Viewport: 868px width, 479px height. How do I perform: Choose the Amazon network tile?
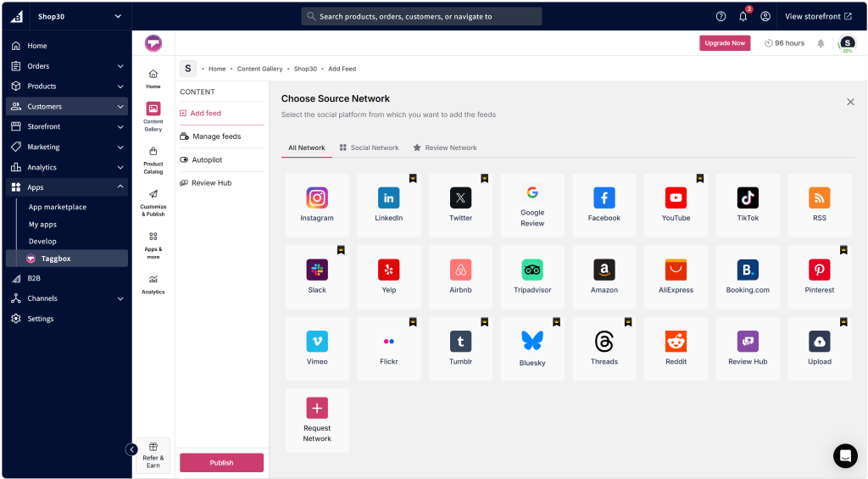(x=604, y=277)
